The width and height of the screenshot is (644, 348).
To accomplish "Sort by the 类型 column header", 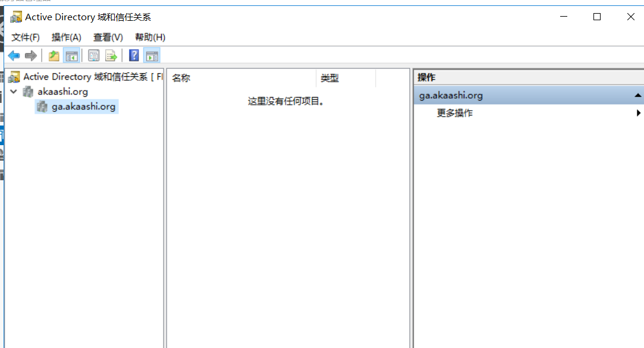I will pos(346,78).
